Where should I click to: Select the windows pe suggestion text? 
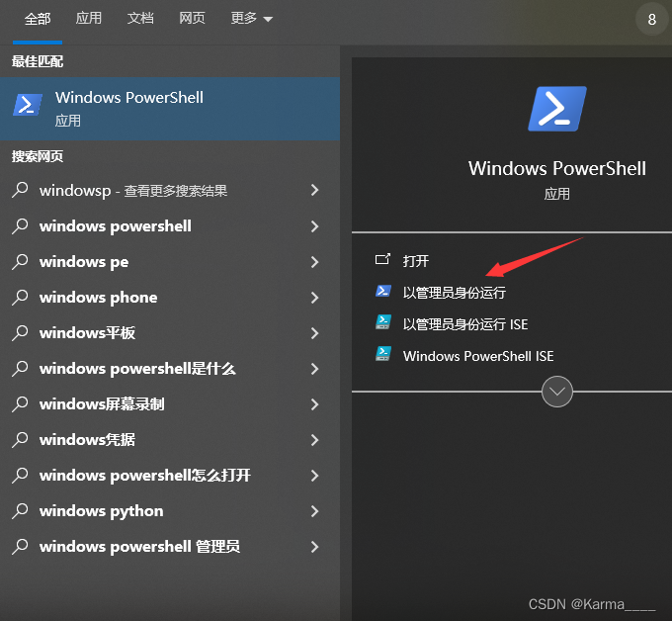[x=84, y=262]
